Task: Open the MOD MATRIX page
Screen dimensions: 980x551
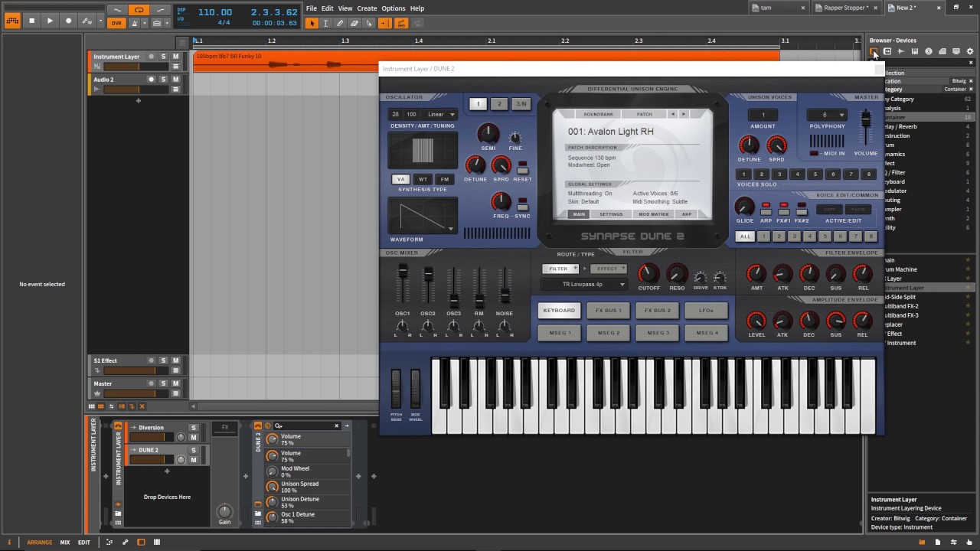Action: tap(653, 214)
